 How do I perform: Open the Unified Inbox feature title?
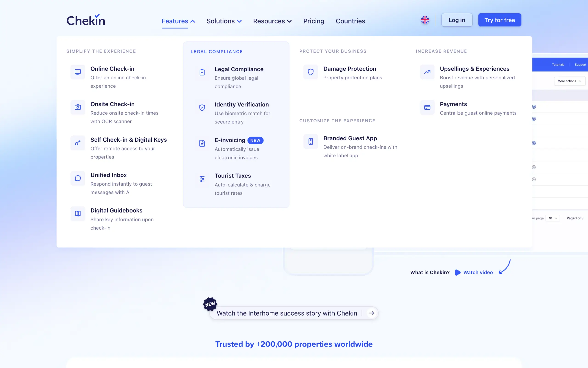point(108,175)
